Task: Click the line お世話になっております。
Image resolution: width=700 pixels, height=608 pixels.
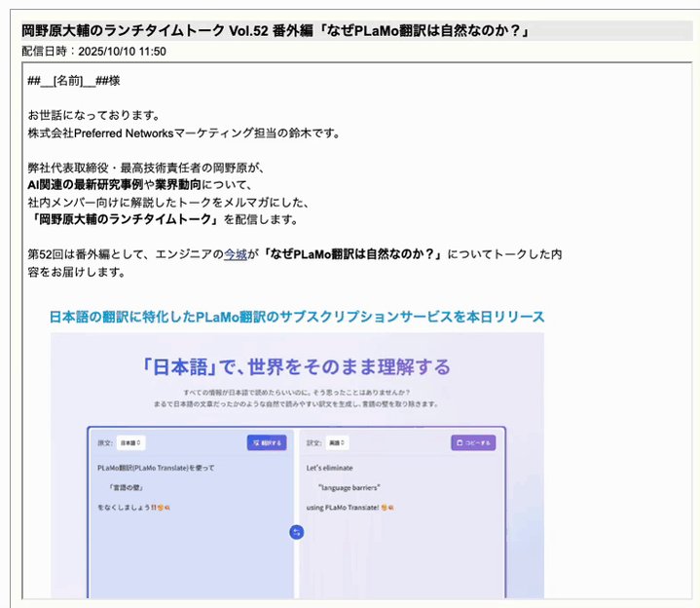Action: click(x=93, y=115)
